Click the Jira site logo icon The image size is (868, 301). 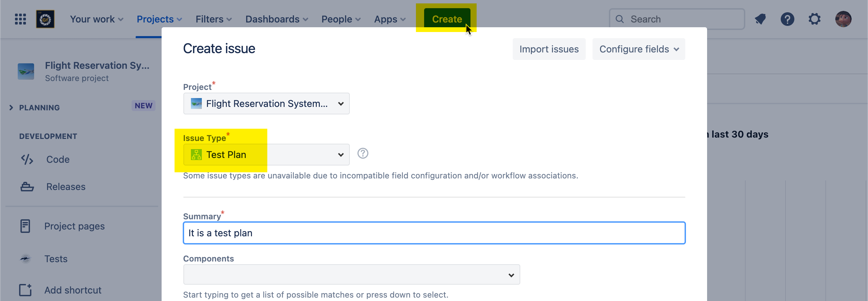click(45, 19)
